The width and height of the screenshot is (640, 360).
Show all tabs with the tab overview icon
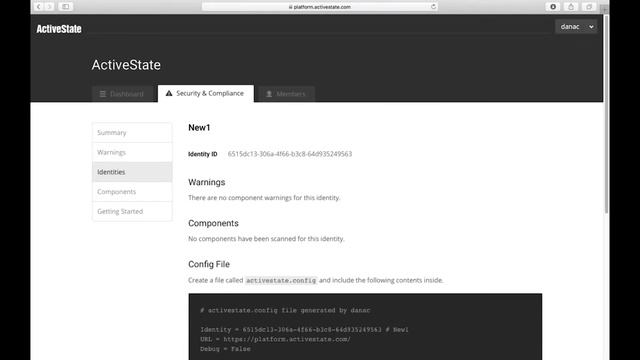pos(589,7)
